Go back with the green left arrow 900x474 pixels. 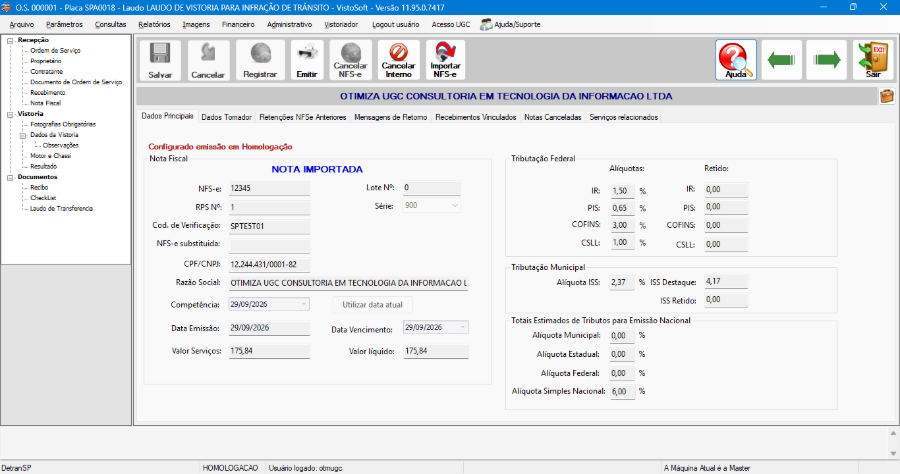coord(781,60)
